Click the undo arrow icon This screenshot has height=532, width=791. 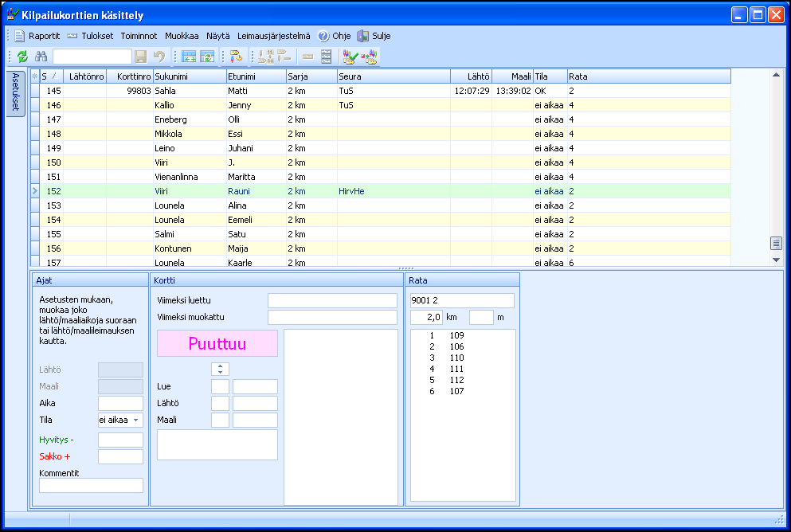(x=159, y=57)
